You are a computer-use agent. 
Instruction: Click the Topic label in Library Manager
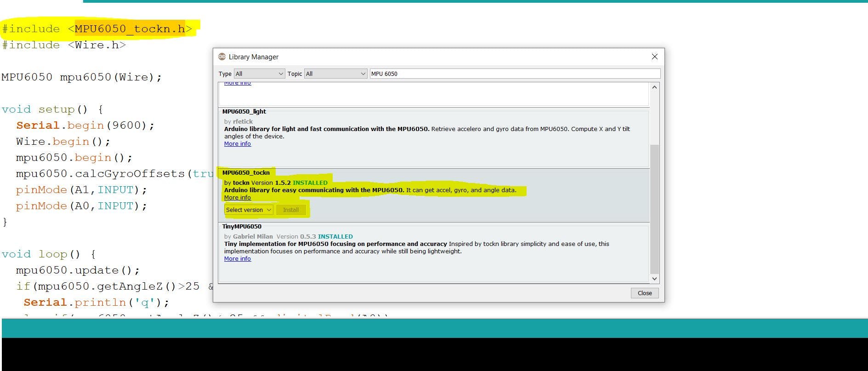coord(295,74)
